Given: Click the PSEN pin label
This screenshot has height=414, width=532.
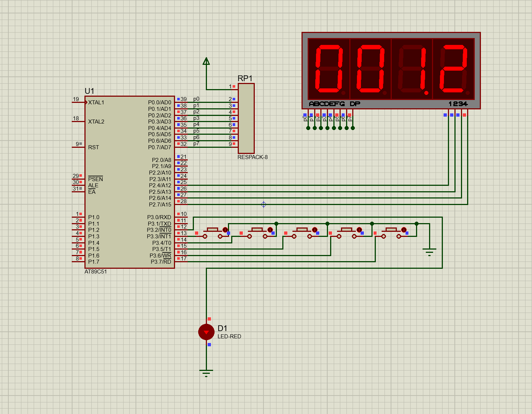Looking at the screenshot, I should (x=96, y=179).
